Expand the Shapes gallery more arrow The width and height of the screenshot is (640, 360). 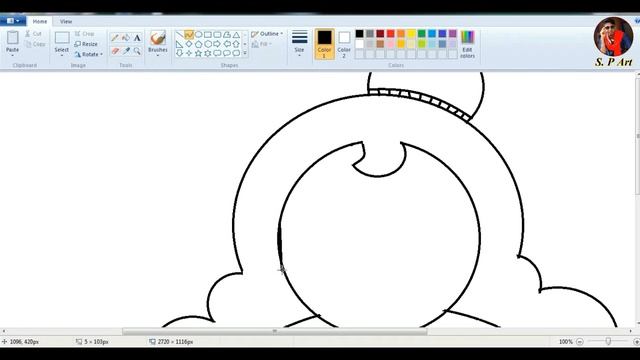[245, 53]
